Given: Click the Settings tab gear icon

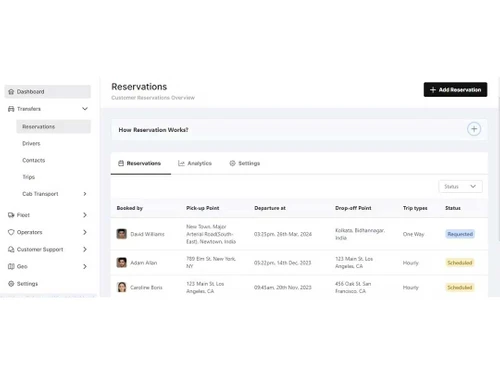Looking at the screenshot, I should click(232, 163).
